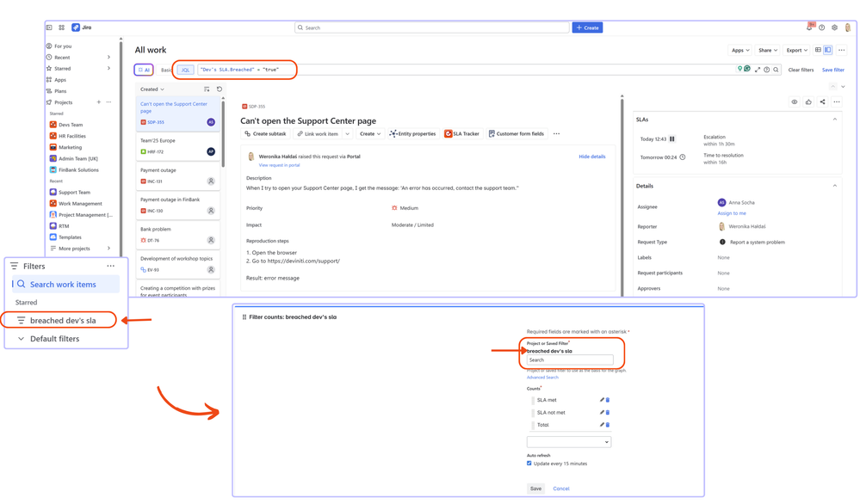Toggle Update every 15 minutes checkbox
The width and height of the screenshot is (860, 504).
tap(529, 464)
